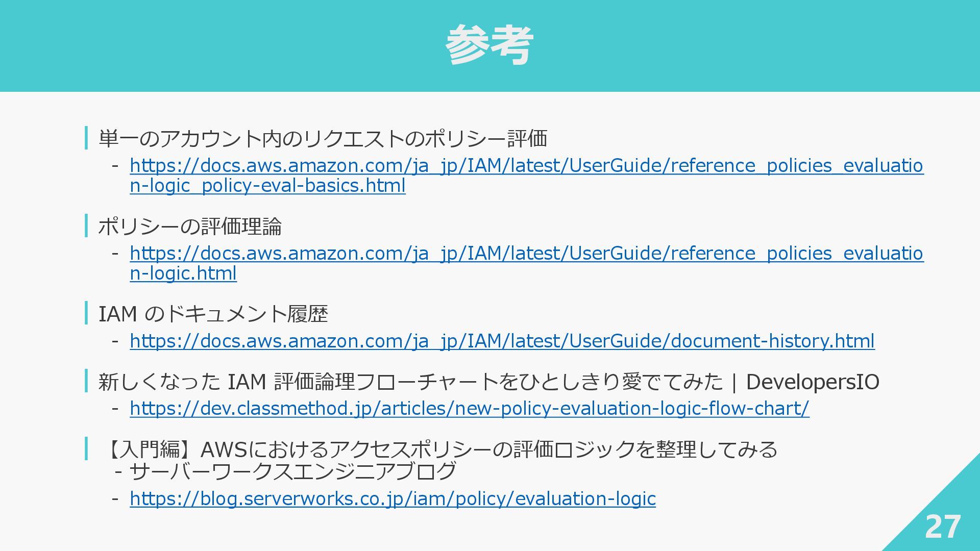Viewport: 980px width, 551px height.
Task: Click the teal bullet bar beside 'ポリシーの評価理論'
Action: tap(86, 226)
